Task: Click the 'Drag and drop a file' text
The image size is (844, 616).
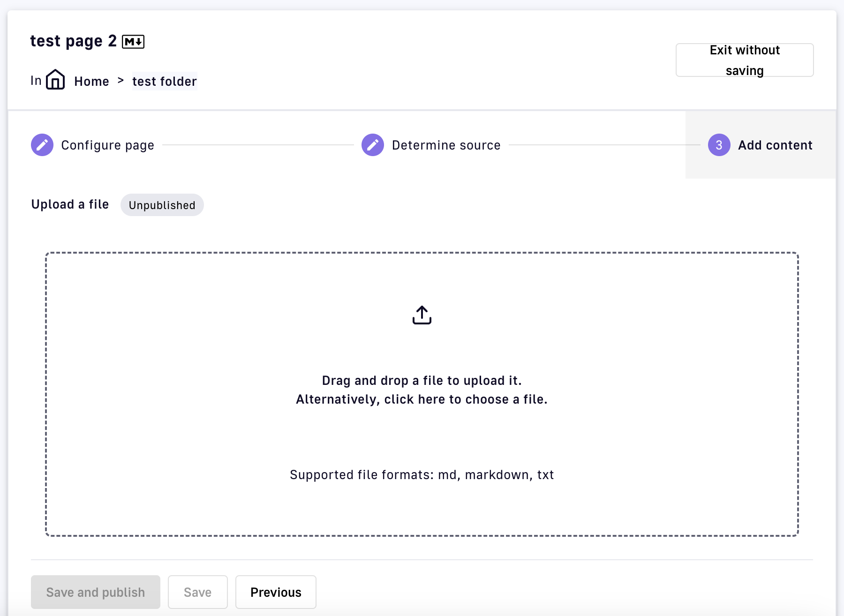Action: tap(422, 381)
